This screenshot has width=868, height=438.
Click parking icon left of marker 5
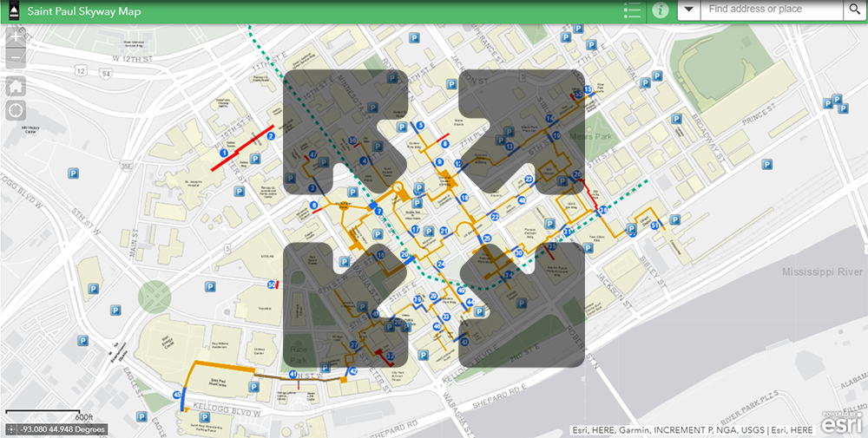point(402,127)
